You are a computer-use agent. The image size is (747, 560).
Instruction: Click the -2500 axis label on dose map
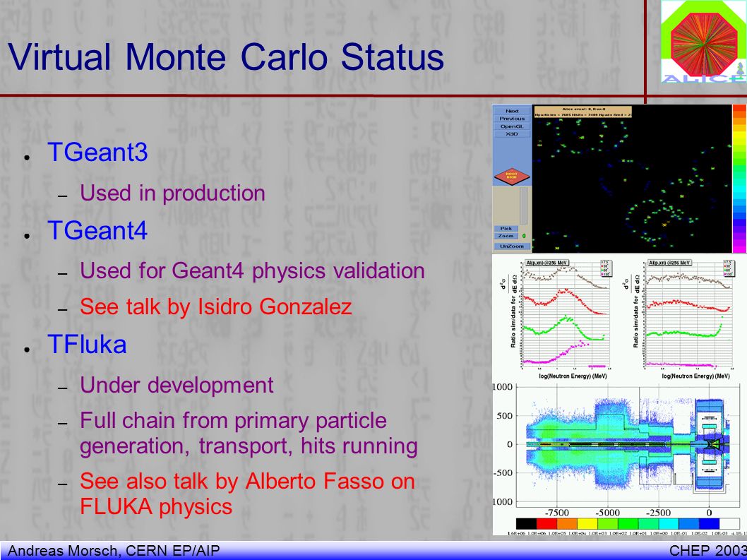(x=658, y=513)
